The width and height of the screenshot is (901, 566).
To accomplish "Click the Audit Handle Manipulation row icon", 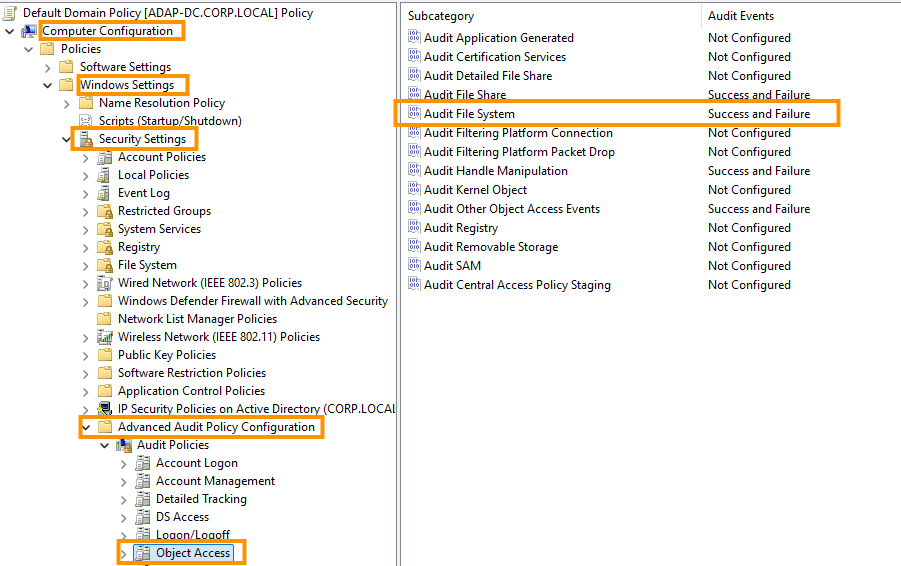I will pos(414,170).
